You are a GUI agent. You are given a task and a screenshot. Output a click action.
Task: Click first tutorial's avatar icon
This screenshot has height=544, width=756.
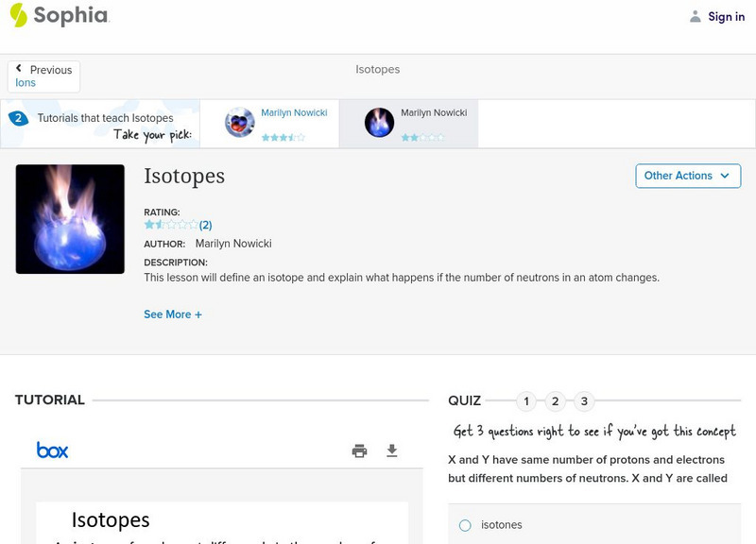click(x=240, y=123)
